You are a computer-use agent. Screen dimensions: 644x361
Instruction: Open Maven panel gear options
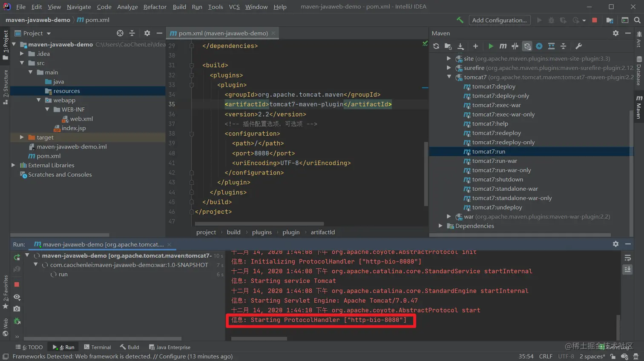[615, 33]
